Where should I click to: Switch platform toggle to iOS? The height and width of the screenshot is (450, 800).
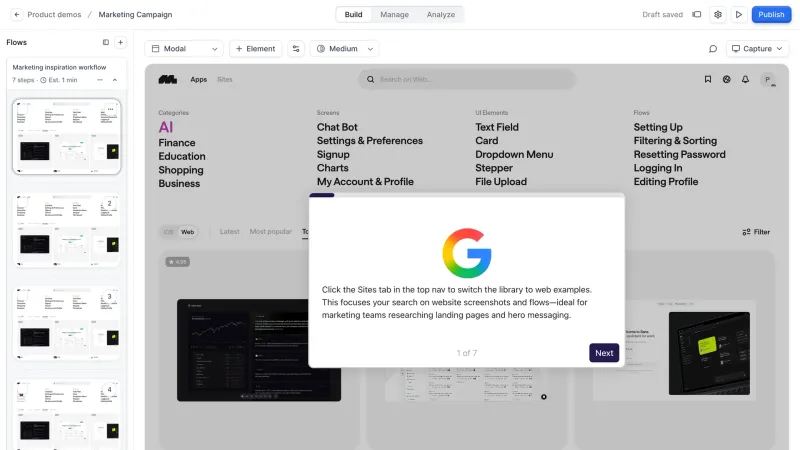pyautogui.click(x=168, y=232)
